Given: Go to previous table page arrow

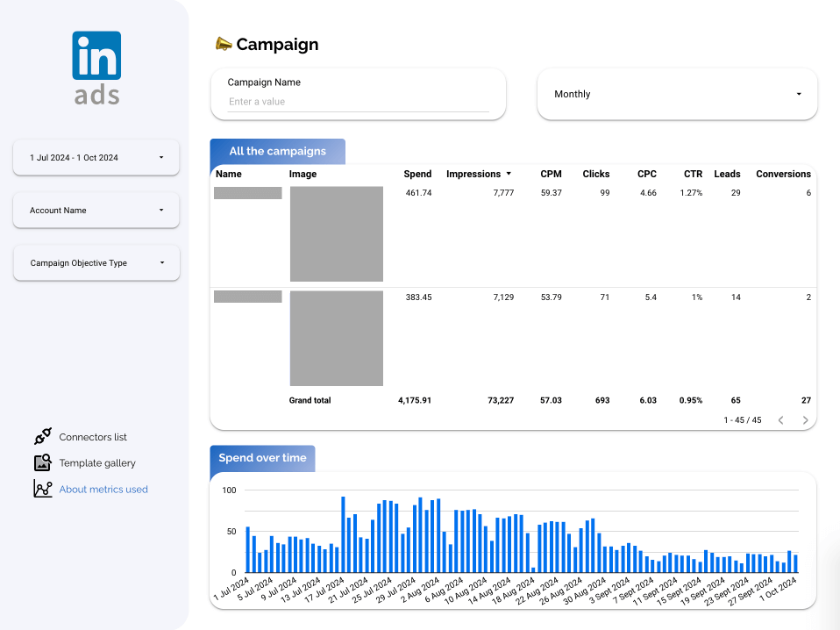Looking at the screenshot, I should 780,420.
